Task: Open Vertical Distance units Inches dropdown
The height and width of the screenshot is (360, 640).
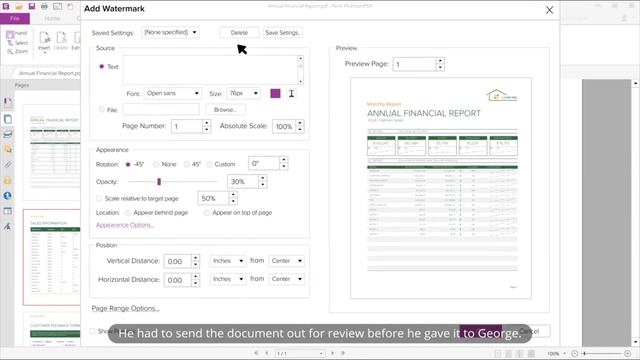Action: click(228, 261)
